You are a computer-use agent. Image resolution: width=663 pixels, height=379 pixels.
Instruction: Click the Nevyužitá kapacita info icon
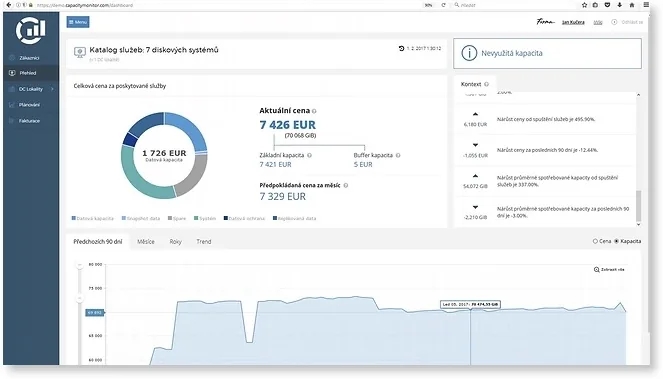click(469, 53)
